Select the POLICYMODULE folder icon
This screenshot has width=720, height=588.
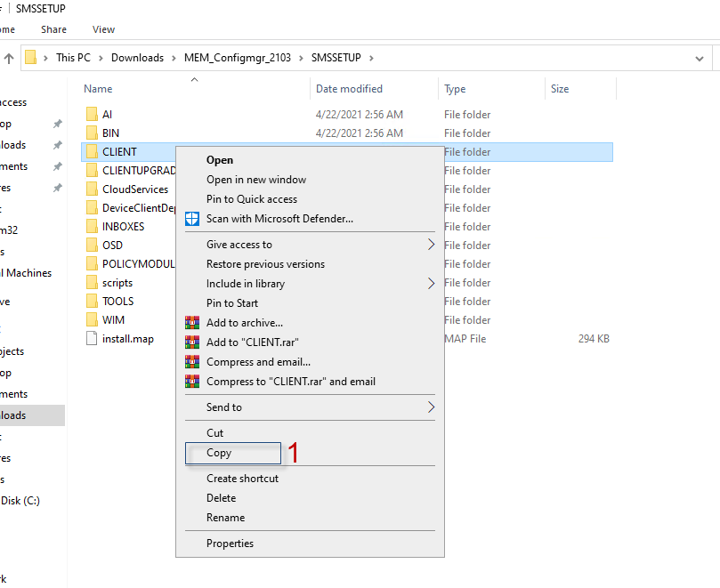click(x=92, y=264)
